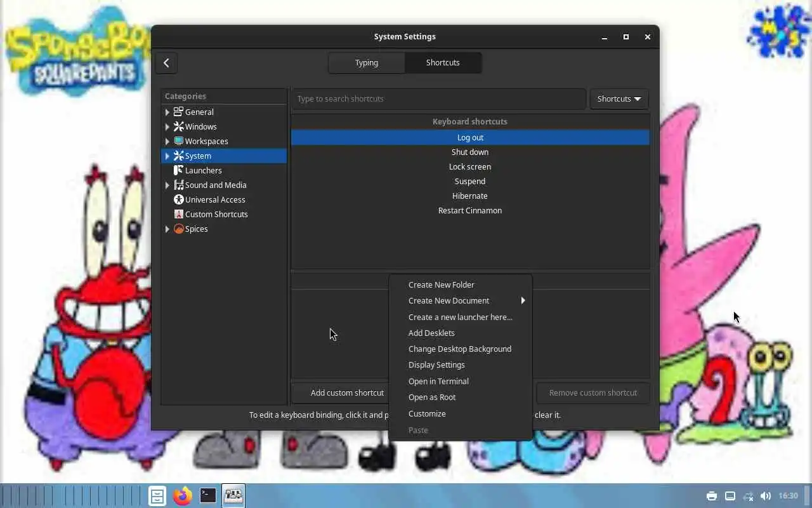Select the Hibernate shortcut row
Viewport: 812px width, 508px height.
click(x=470, y=196)
